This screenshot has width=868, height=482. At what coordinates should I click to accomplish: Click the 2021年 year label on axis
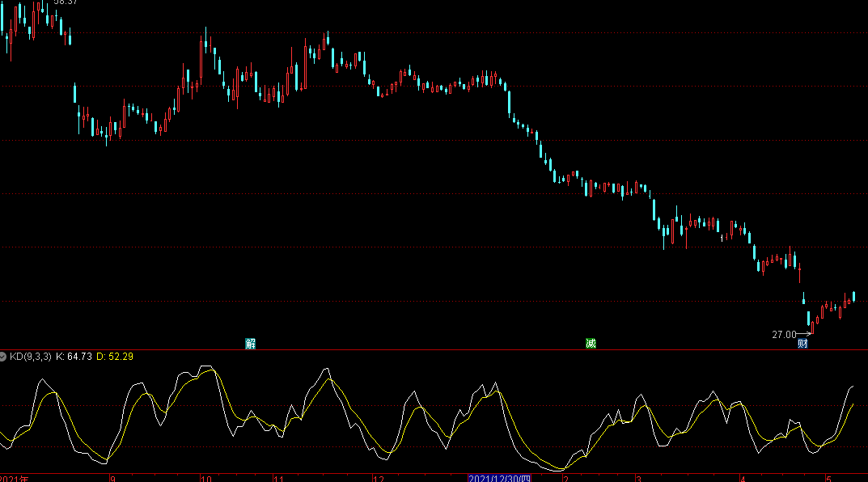point(15,479)
